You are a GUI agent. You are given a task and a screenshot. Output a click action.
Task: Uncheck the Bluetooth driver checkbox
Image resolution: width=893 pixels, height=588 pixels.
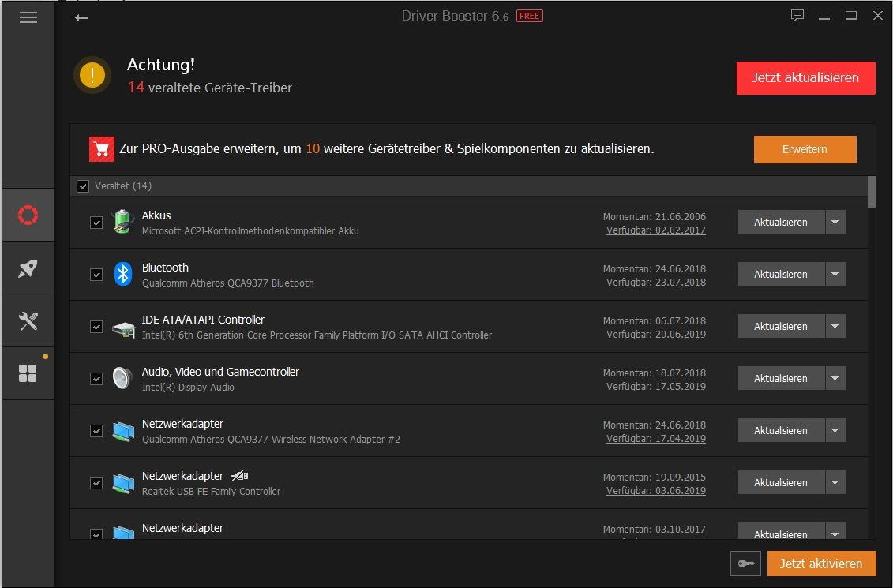[96, 275]
